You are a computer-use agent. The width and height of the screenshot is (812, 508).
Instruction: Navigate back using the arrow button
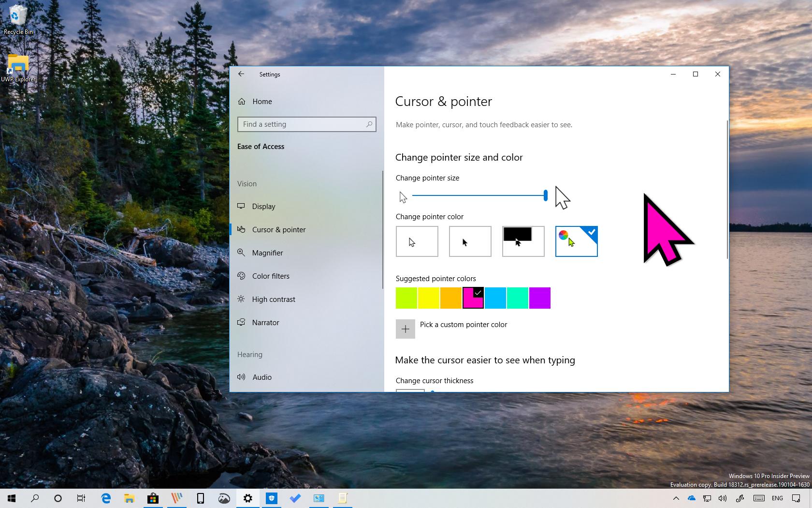tap(241, 74)
